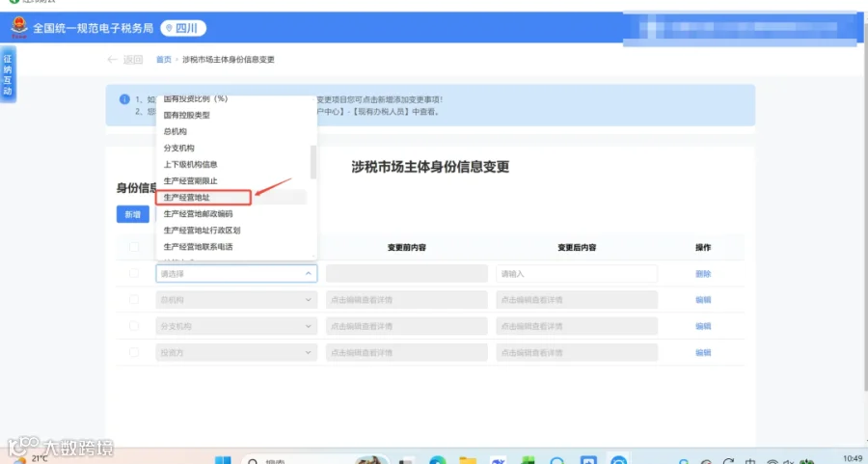Viewport: 868px width, 464px height.
Task: Click 变更后内容 detail field in 分支机构 row
Action: (577, 326)
